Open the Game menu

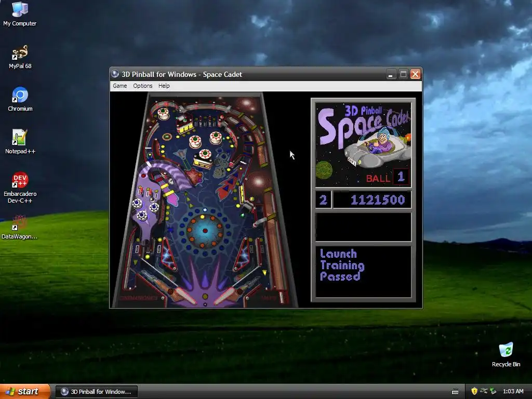[120, 86]
